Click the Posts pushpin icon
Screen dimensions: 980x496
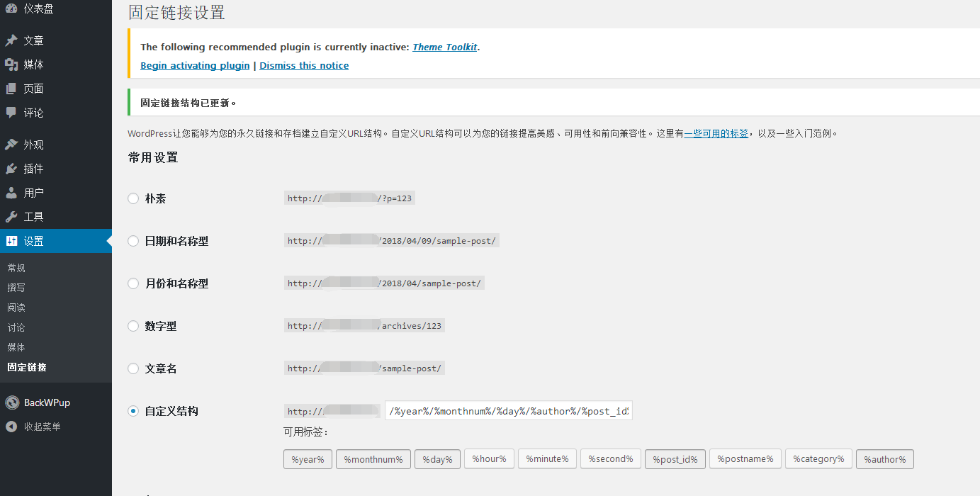pyautogui.click(x=11, y=40)
